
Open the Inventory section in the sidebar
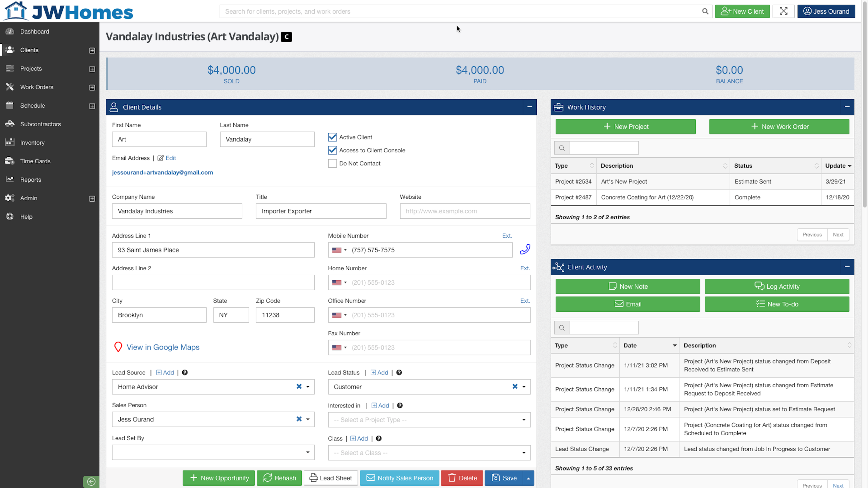coord(32,142)
